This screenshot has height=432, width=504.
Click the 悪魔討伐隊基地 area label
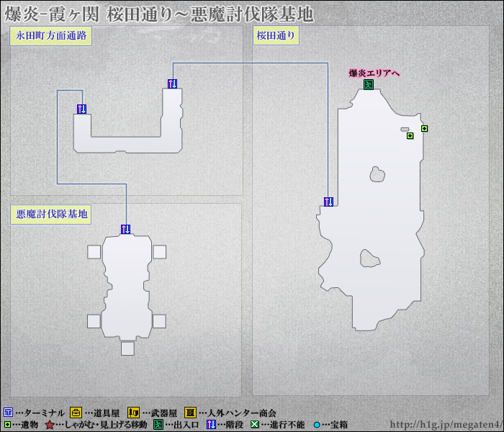coord(51,214)
